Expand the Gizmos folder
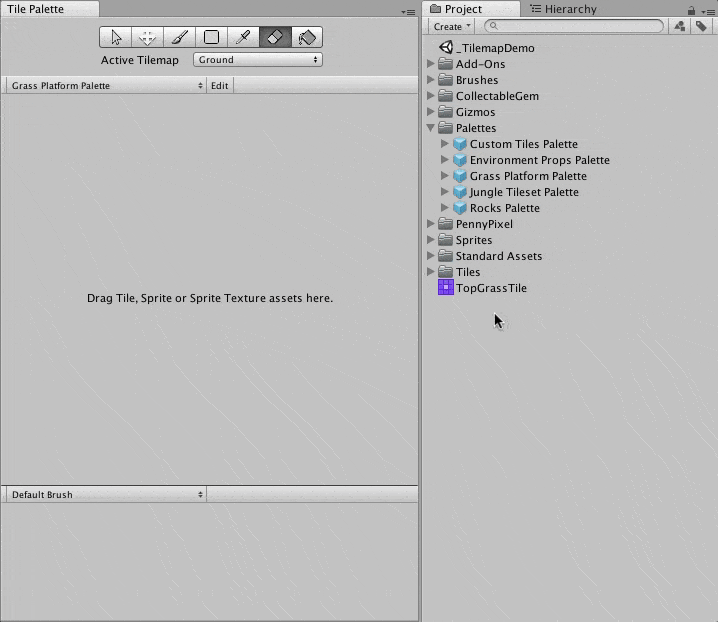Image resolution: width=718 pixels, height=622 pixels. (430, 112)
